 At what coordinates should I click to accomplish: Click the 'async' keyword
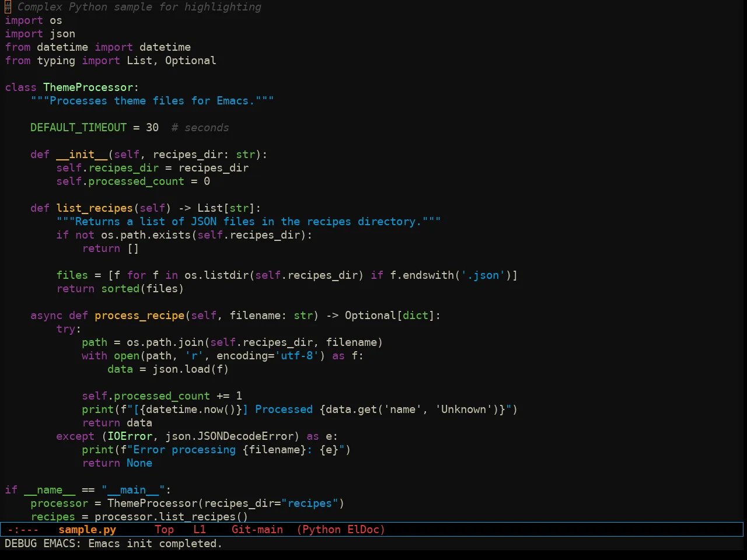point(46,316)
